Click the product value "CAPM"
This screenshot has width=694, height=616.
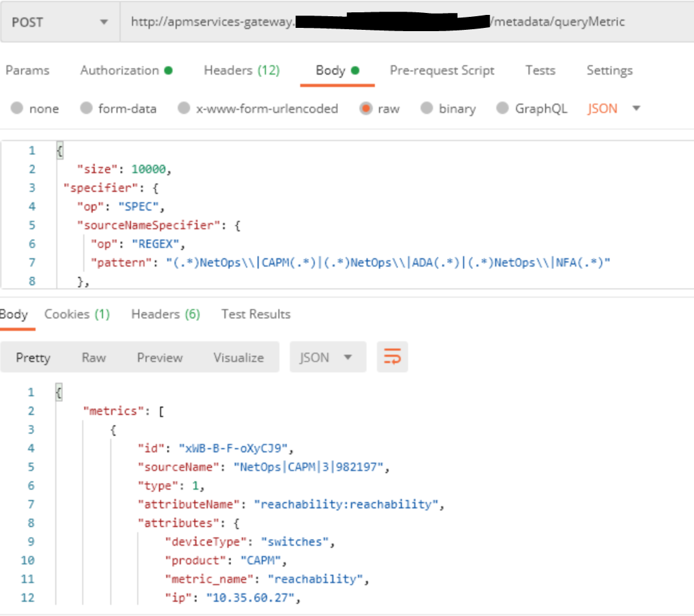[261, 561]
